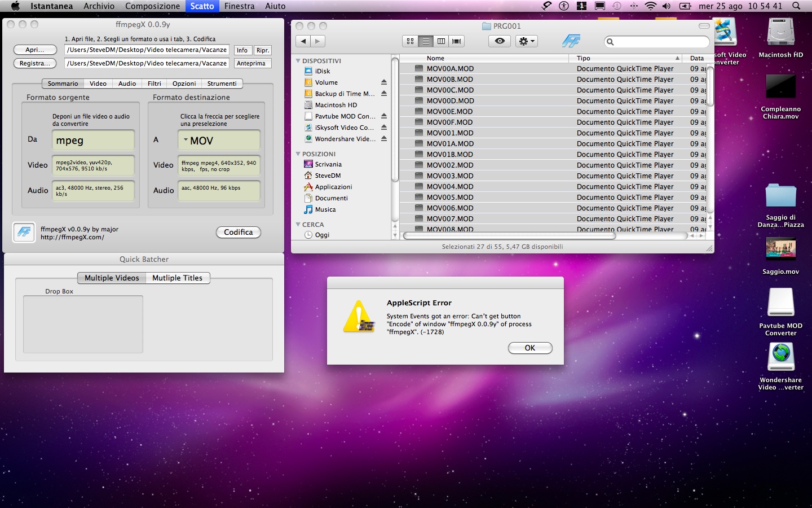Switch Finder to list view
The image size is (812, 508).
426,41
